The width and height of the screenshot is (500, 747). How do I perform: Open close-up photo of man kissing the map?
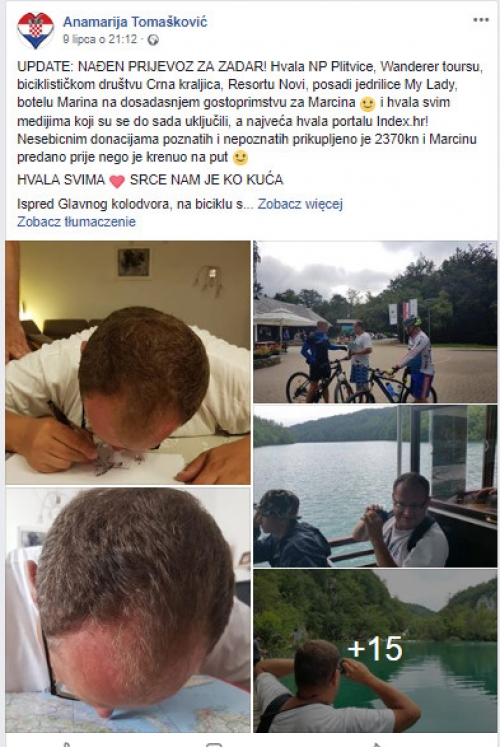(x=128, y=610)
